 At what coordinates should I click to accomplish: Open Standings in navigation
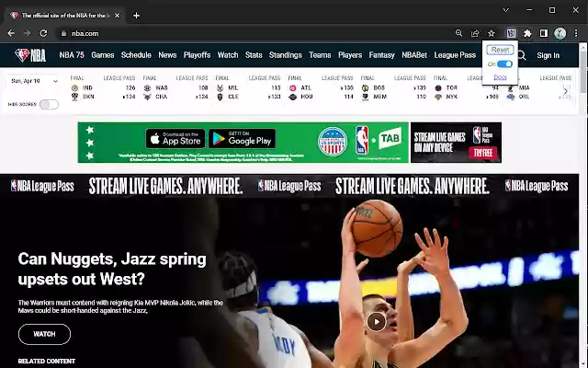[x=286, y=55]
